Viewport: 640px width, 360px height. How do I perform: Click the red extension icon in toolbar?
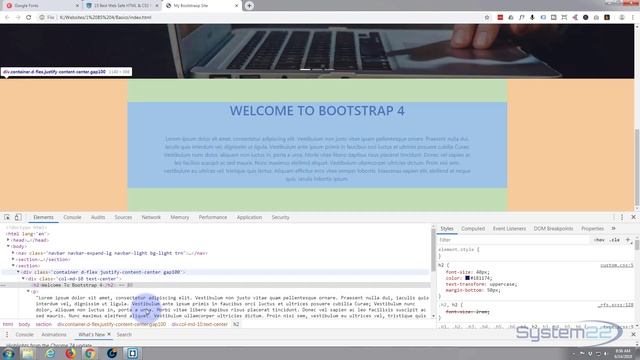pyautogui.click(x=500, y=18)
